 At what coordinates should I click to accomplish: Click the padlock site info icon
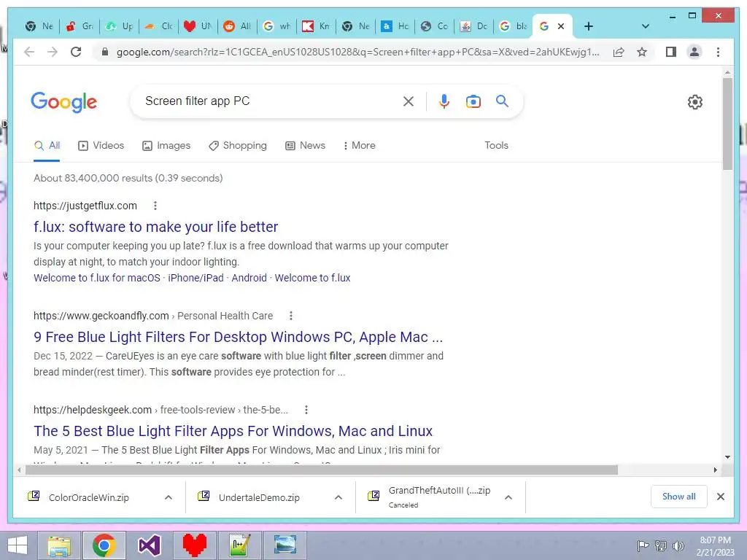105,52
